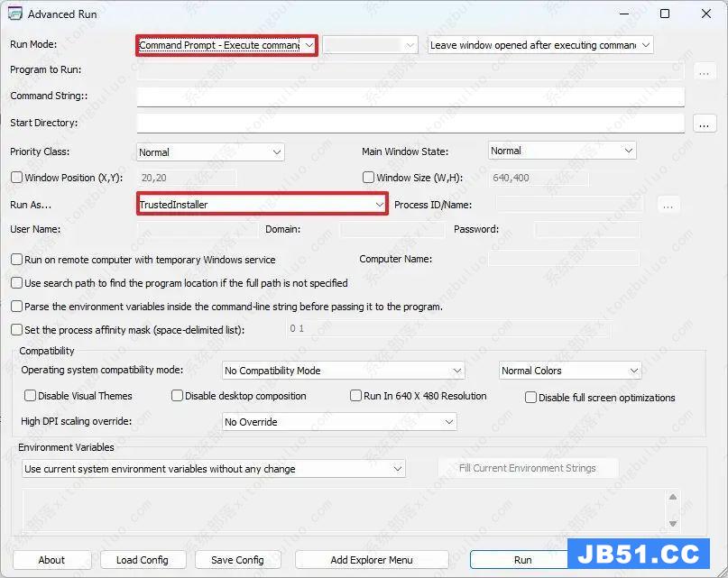Click the Advanced Run app icon in title bar
The height and width of the screenshot is (578, 728).
coord(14,14)
